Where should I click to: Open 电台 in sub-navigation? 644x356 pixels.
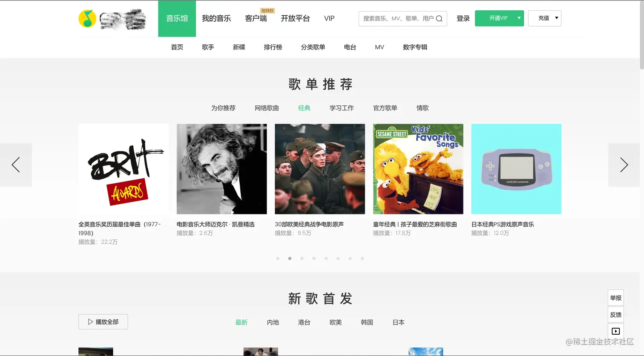350,47
